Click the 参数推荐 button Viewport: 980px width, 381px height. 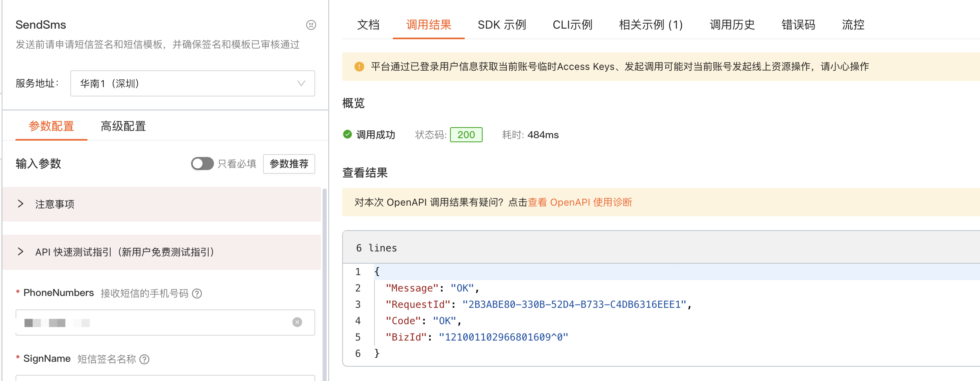coord(289,164)
